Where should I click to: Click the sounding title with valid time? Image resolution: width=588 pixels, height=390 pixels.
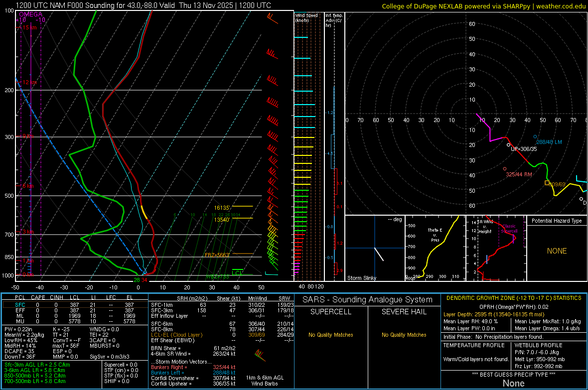click(x=143, y=5)
